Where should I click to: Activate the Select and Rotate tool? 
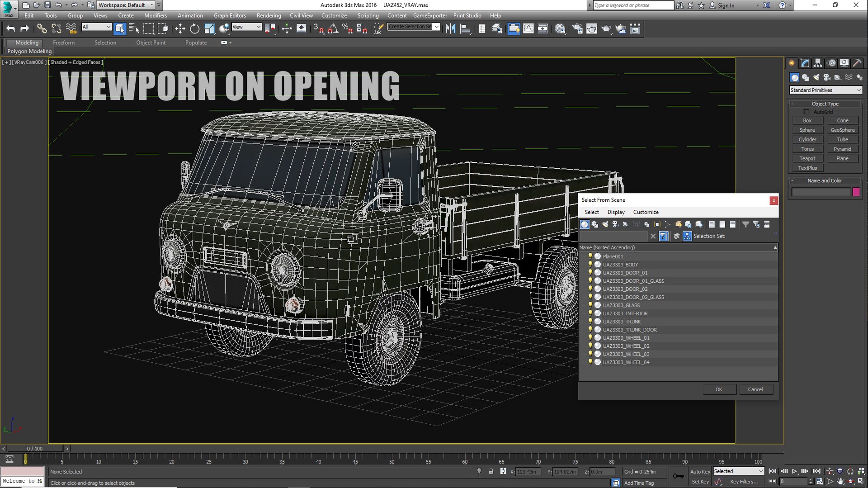tap(194, 29)
